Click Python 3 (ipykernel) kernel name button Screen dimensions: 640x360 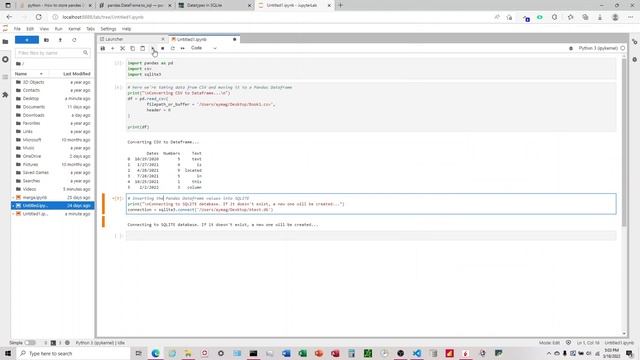point(598,48)
